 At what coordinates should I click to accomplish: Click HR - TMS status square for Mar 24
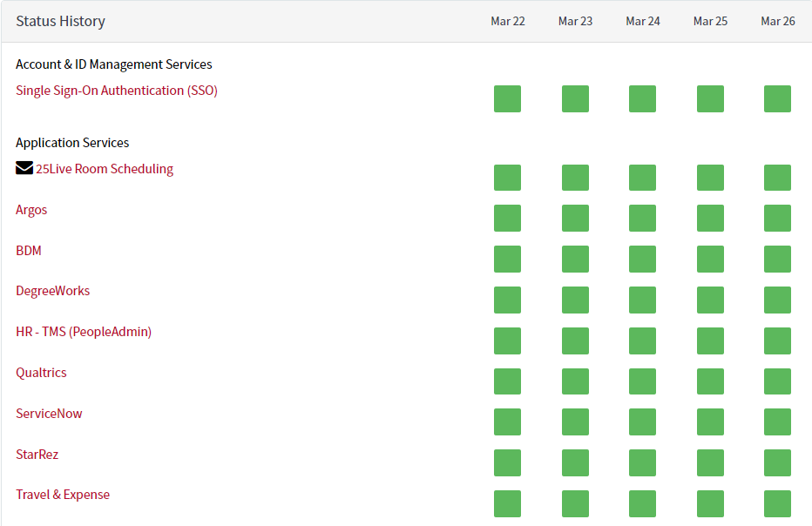tap(643, 341)
